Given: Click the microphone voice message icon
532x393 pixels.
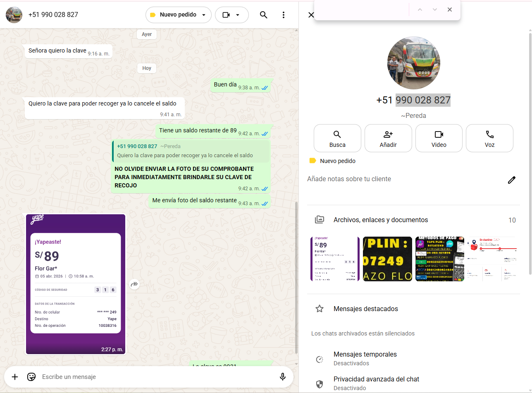Looking at the screenshot, I should 283,377.
